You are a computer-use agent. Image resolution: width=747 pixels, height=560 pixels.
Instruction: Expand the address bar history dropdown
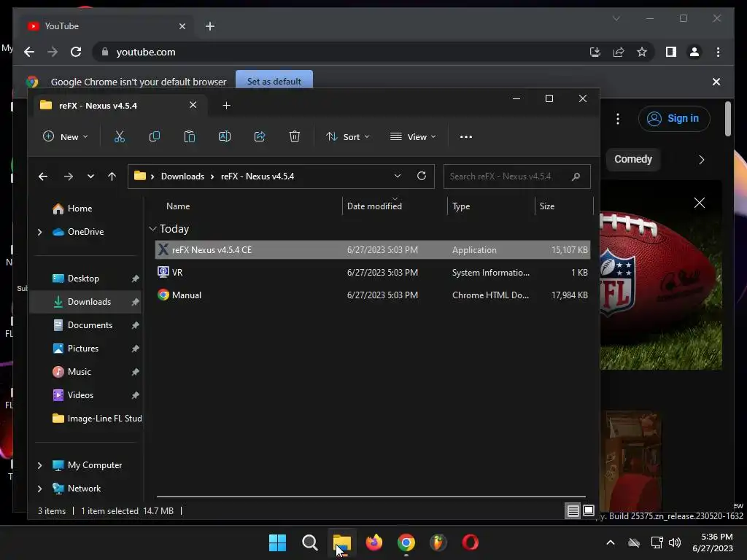click(x=398, y=176)
